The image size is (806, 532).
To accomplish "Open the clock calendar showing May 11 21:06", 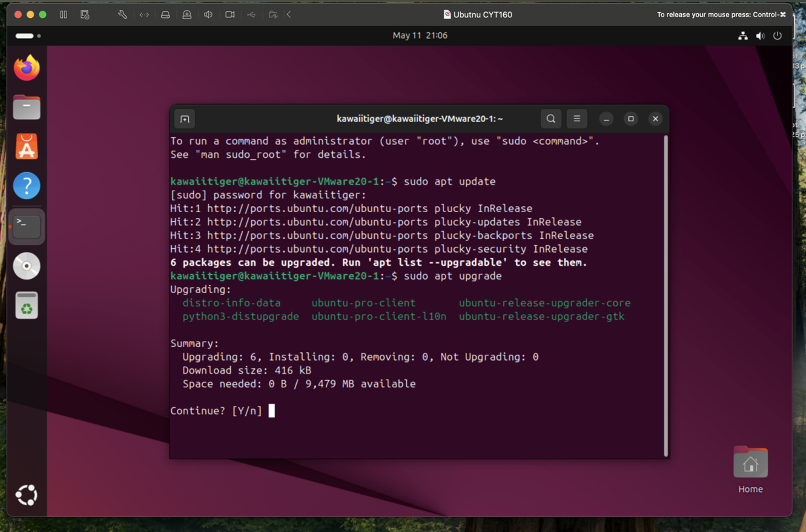I will [x=419, y=36].
